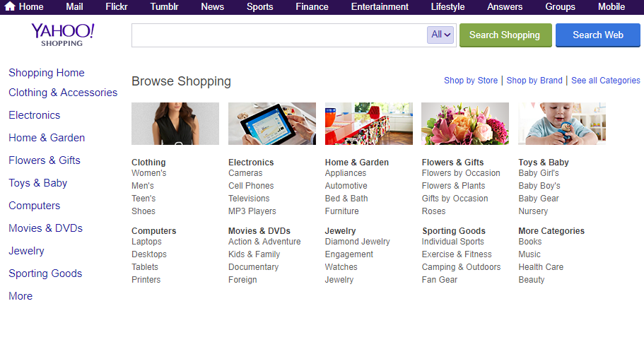This screenshot has height=359, width=644.
Task: Click the Sporting Goods heading in grid
Action: pyautogui.click(x=454, y=231)
